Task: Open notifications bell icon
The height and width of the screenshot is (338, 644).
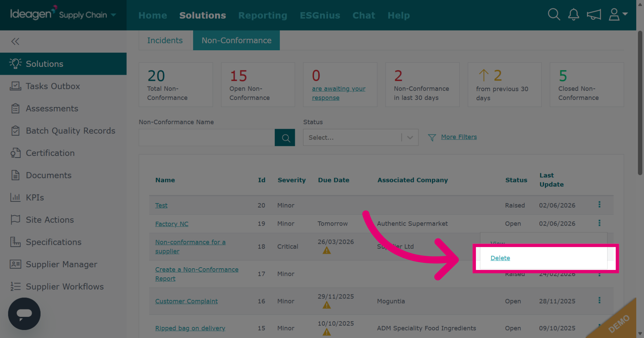Action: pos(574,14)
